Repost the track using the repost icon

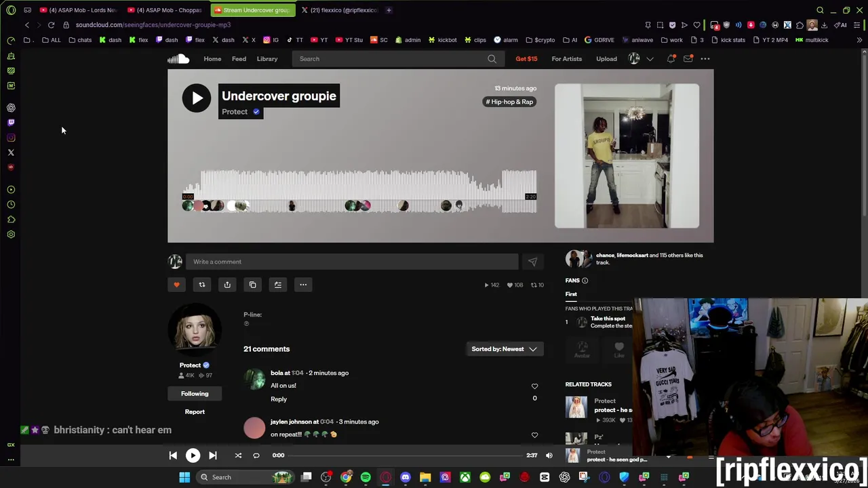201,285
